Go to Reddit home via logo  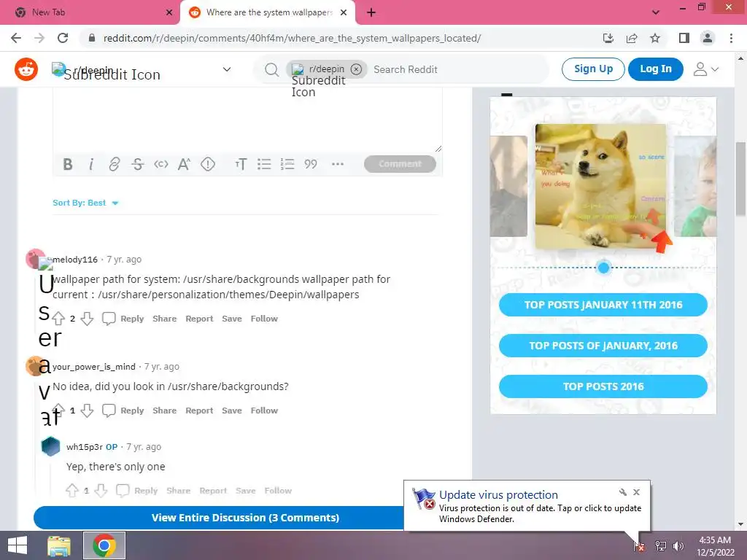pos(26,69)
